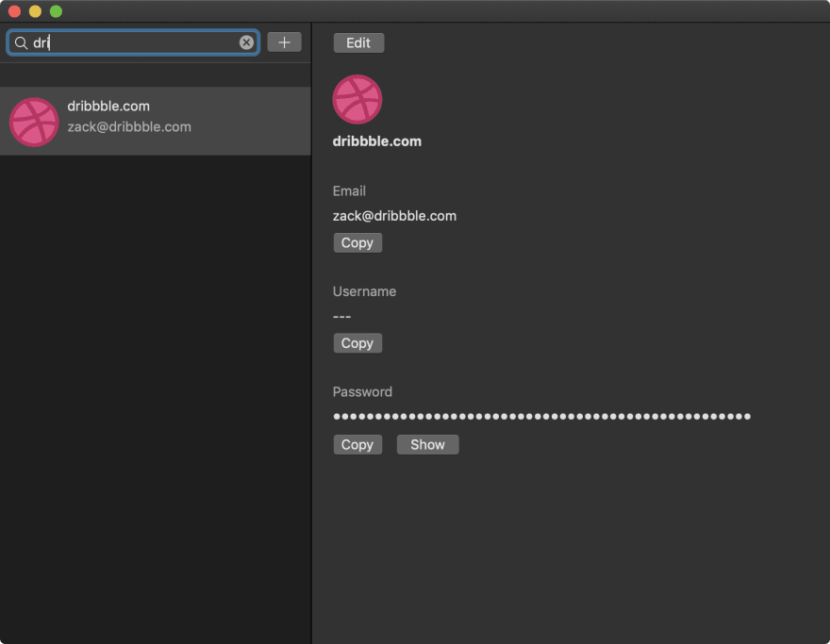
Task: Focus the search input containing 'dri'
Action: tap(133, 42)
